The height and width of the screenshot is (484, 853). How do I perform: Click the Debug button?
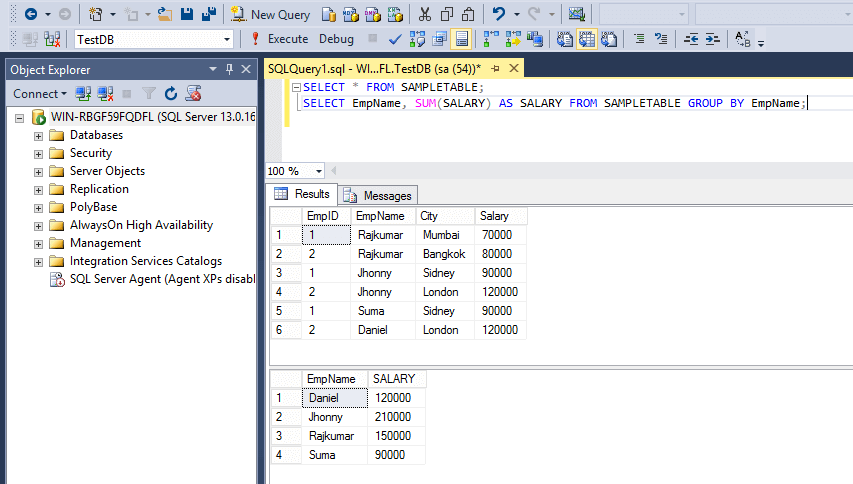pos(336,39)
